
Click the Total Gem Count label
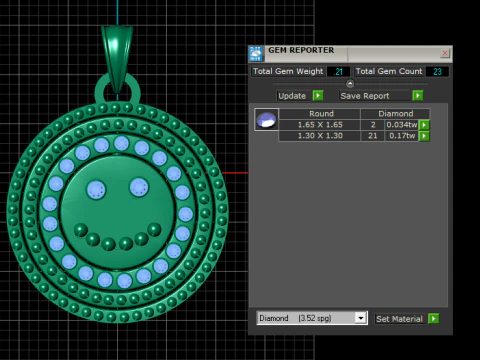coord(389,71)
